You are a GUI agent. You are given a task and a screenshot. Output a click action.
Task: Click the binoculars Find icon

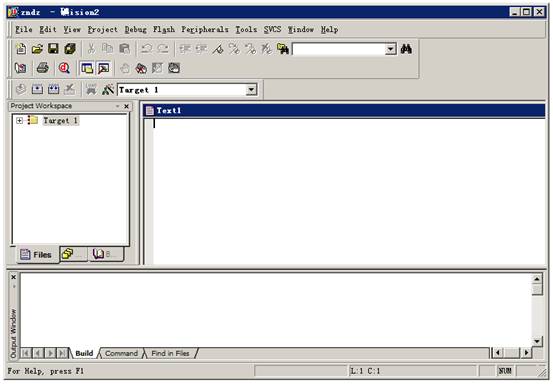click(x=406, y=49)
